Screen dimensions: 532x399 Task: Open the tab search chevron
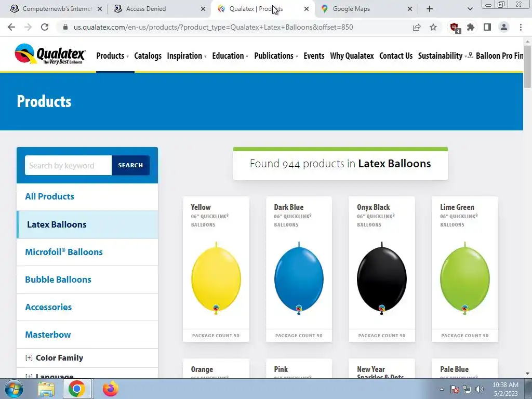coord(470,9)
